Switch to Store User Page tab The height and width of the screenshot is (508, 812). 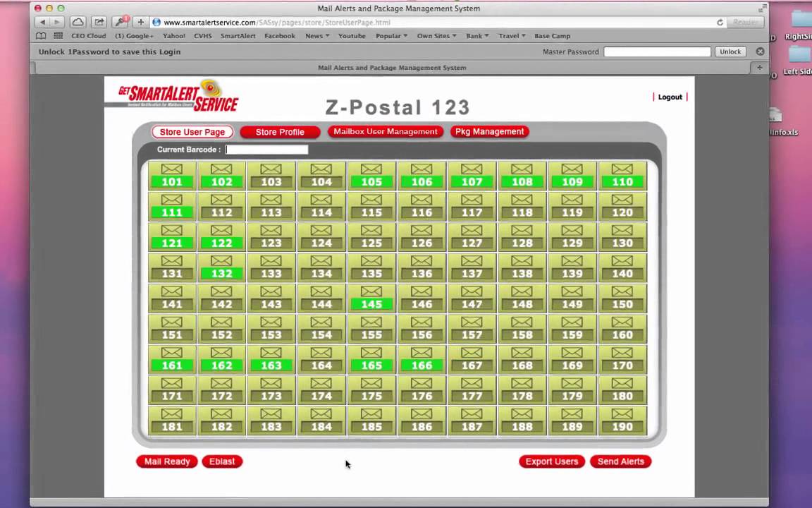(x=192, y=132)
